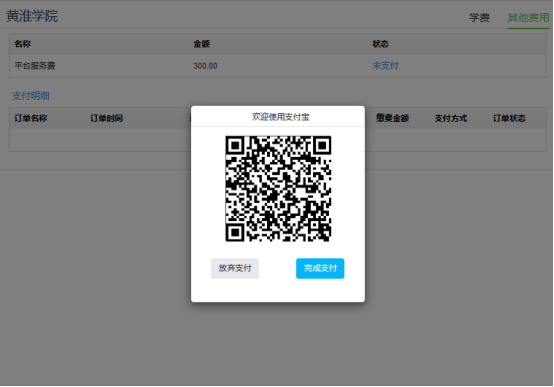Image resolution: width=554 pixels, height=387 pixels.
Task: Select the 平台服务费 row name
Action: click(35, 65)
